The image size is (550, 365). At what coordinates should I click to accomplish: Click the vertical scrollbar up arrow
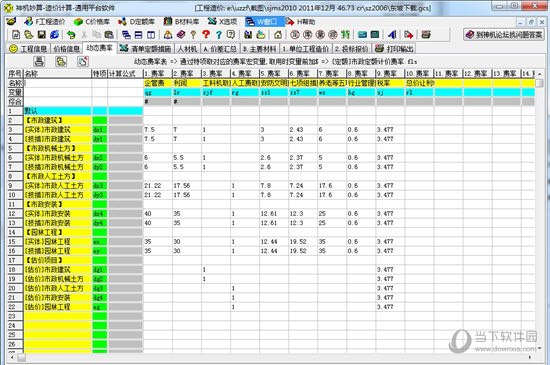(x=539, y=74)
